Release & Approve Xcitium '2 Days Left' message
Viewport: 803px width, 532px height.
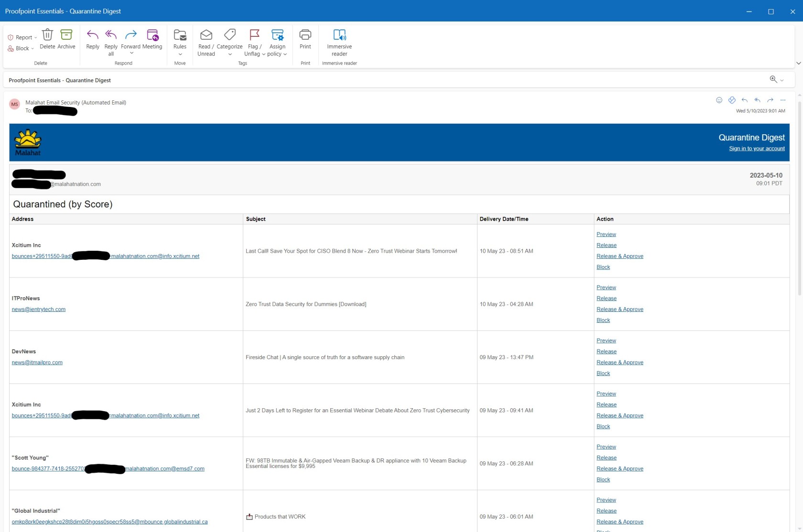(x=620, y=415)
